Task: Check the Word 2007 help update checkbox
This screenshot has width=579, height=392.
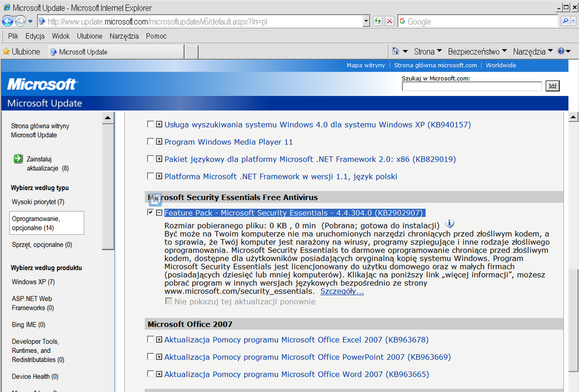Action: pyautogui.click(x=151, y=374)
